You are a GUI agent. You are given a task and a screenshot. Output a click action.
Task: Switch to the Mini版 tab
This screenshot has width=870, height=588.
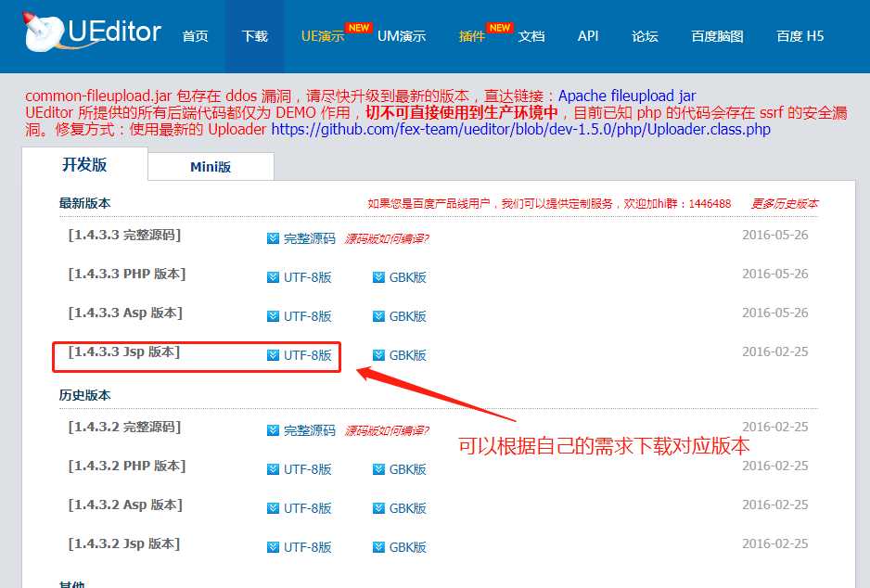click(211, 166)
